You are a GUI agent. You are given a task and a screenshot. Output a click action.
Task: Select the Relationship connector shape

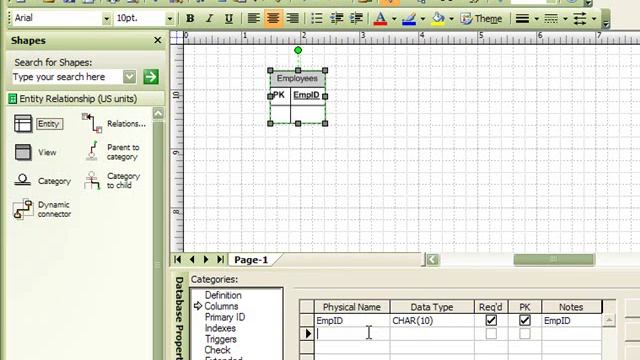(x=113, y=123)
